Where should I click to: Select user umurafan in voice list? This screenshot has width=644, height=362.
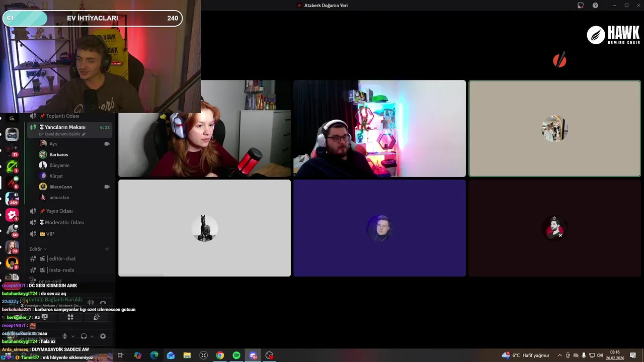[x=74, y=198]
